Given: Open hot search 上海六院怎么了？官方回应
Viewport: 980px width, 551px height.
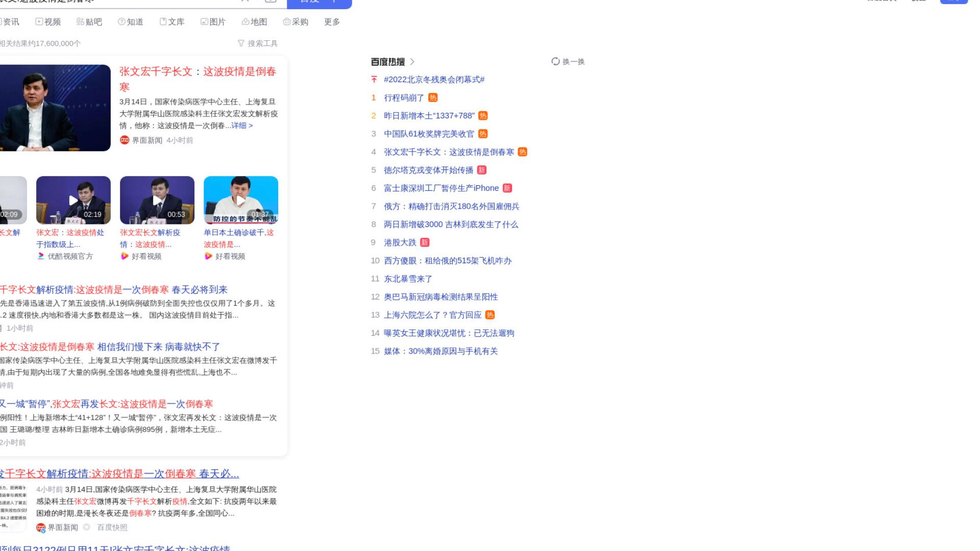Looking at the screenshot, I should click(x=433, y=315).
